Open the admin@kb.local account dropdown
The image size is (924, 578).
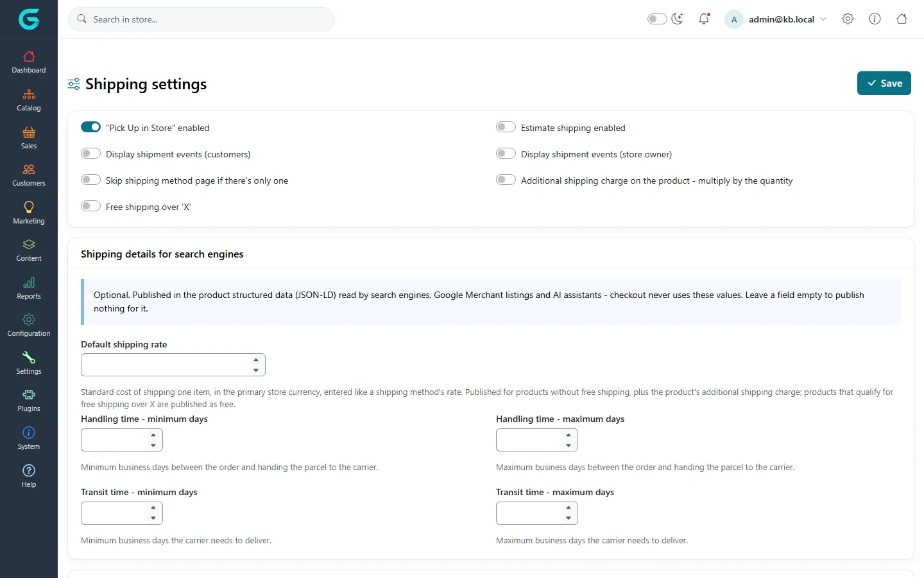point(776,19)
